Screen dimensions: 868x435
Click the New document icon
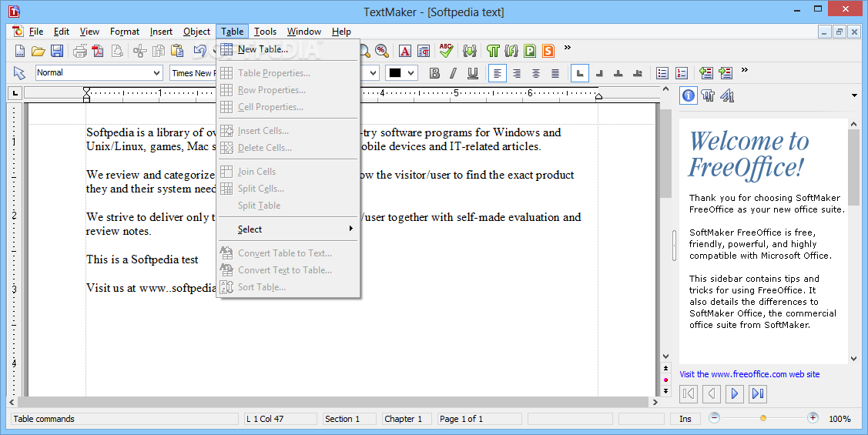(20, 52)
